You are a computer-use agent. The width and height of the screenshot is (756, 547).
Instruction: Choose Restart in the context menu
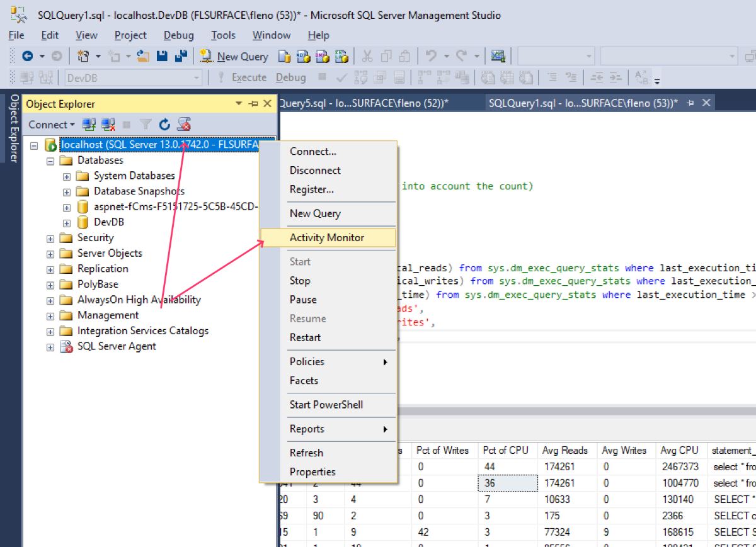(328, 337)
